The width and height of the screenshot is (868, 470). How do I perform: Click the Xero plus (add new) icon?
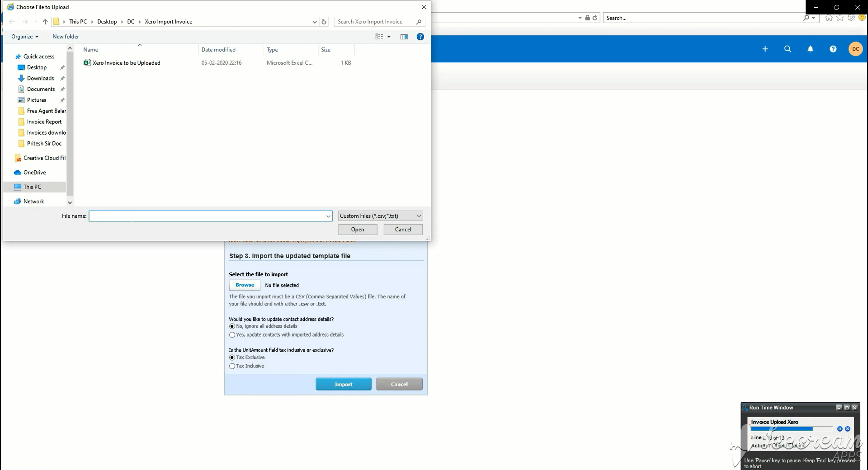pos(765,49)
